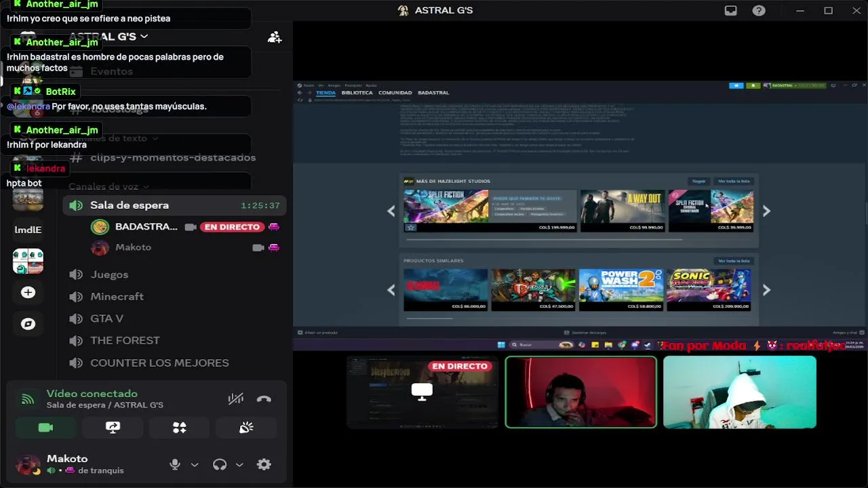The height and width of the screenshot is (488, 868).
Task: Open Makoto's user profile avatar
Action: coord(28,464)
